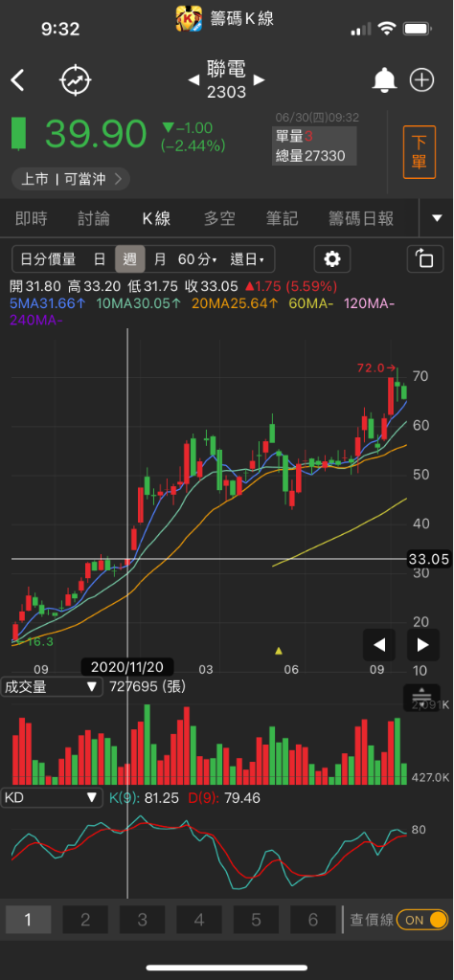Tap D(9): 79.46 value

pyautogui.click(x=224, y=798)
